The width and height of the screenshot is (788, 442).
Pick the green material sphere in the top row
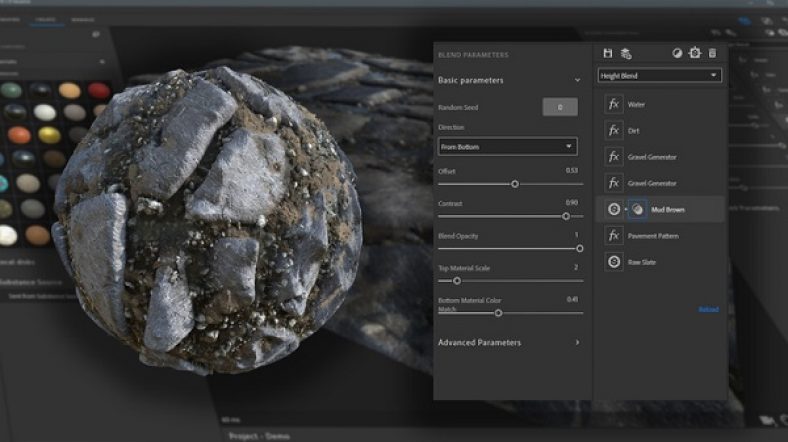pyautogui.click(x=11, y=90)
